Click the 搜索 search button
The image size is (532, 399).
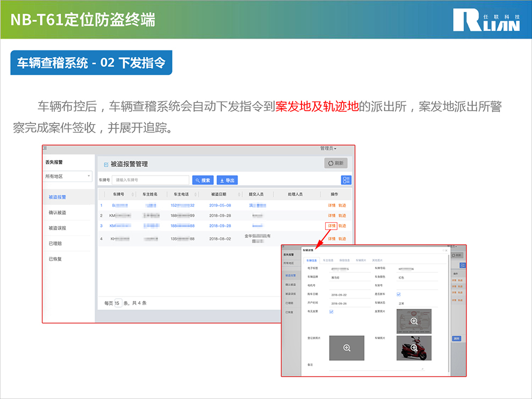[x=203, y=180]
